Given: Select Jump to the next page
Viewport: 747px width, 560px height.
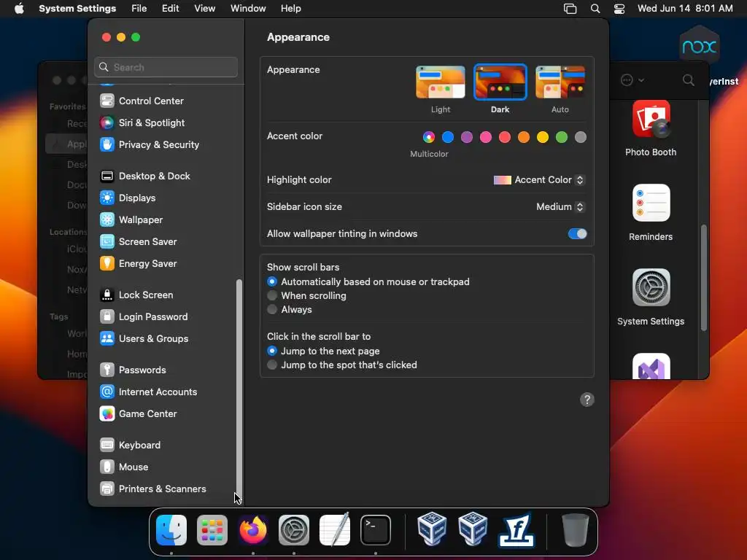Looking at the screenshot, I should point(272,351).
